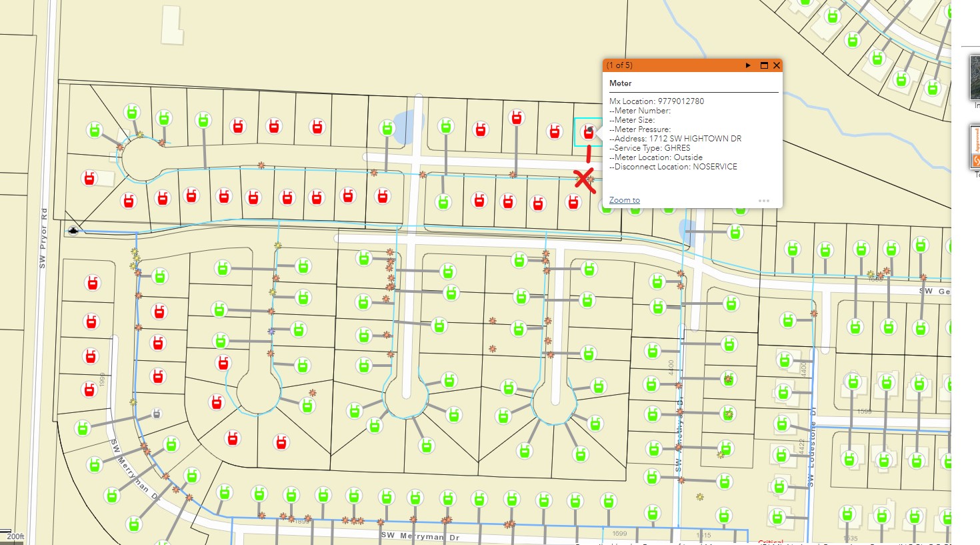Click the building footprint in the top-left field
Viewport: 980px width, 545px height.
pyautogui.click(x=171, y=25)
